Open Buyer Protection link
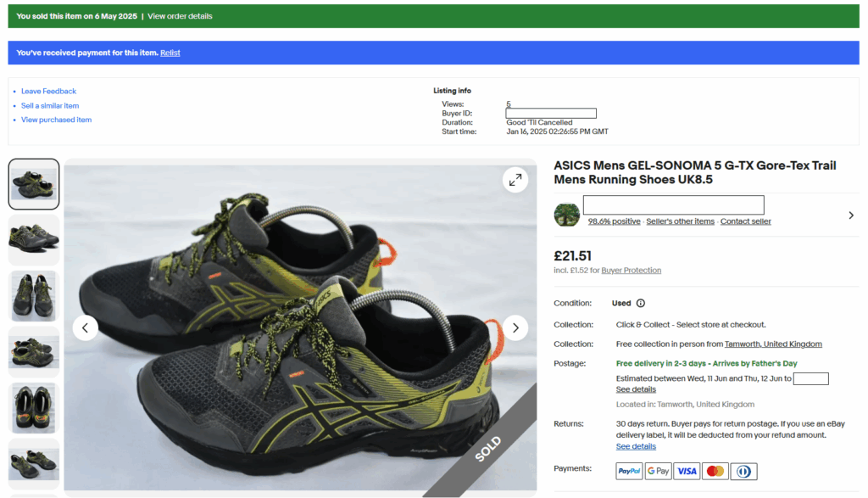Screen dimensions: 868x498 click(631, 271)
